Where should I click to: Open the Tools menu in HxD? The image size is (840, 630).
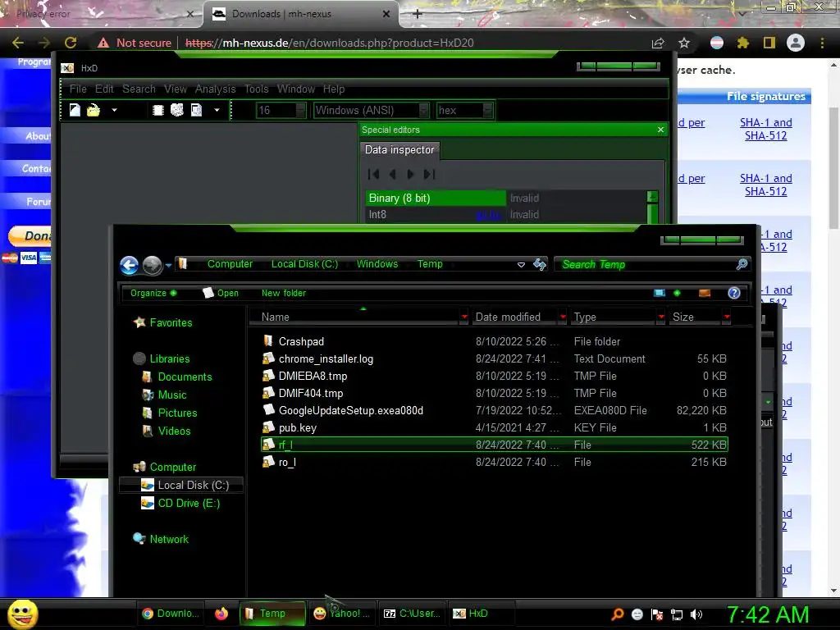pos(257,89)
